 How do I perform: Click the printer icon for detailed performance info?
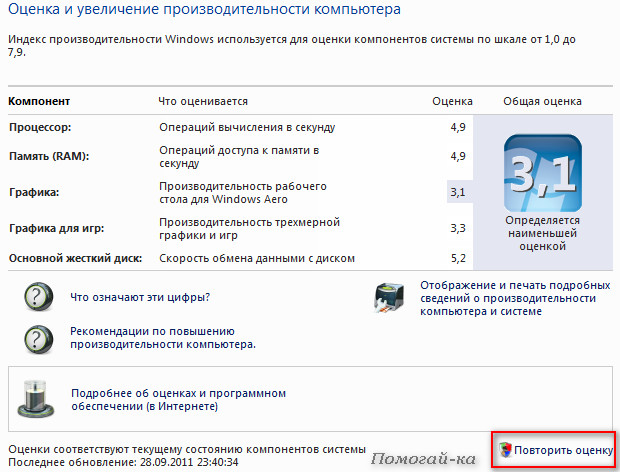pyautogui.click(x=389, y=298)
